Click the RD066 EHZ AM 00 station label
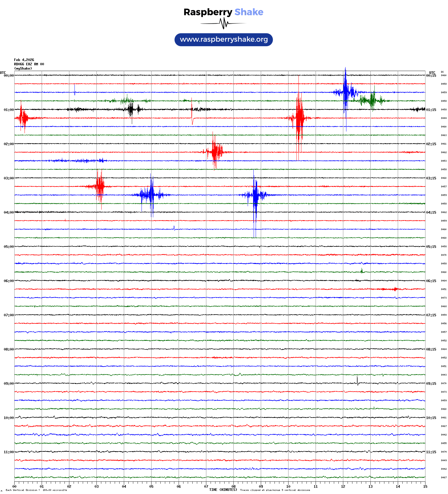This screenshot has height=494, width=448. pos(29,64)
